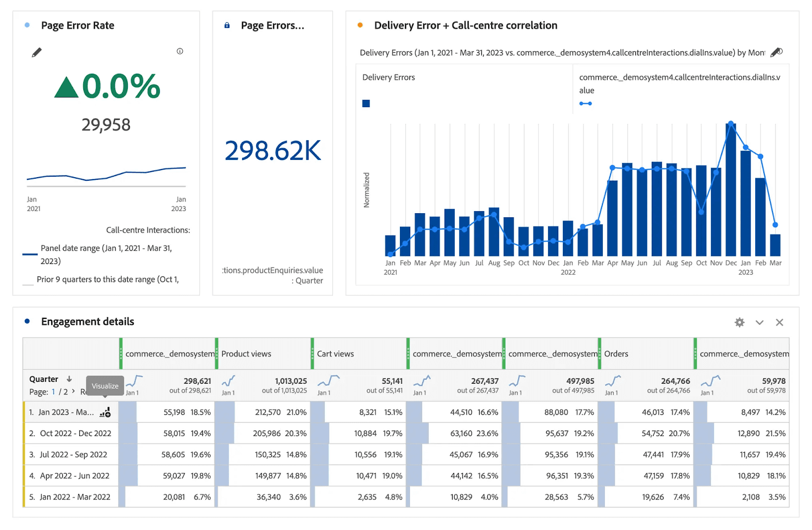The height and width of the screenshot is (530, 812).
Task: Click the Product views sparkline trend icon
Action: coord(228,381)
